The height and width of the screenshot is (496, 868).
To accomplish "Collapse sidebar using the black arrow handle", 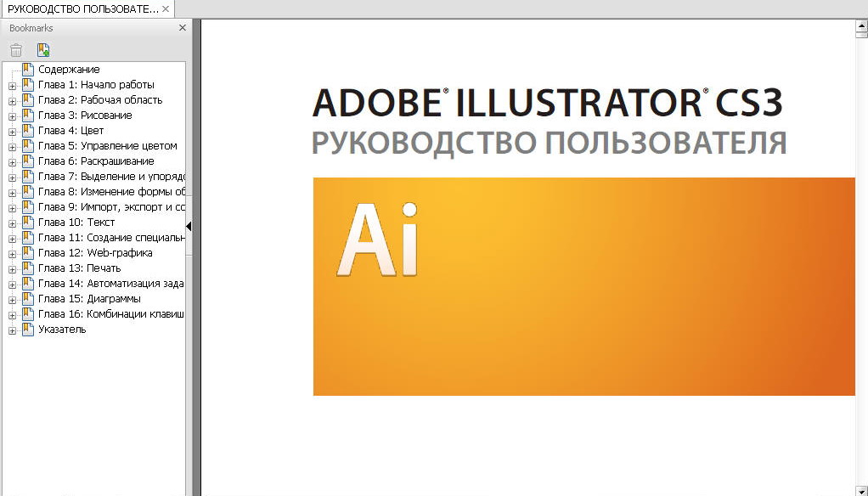I will click(x=189, y=226).
